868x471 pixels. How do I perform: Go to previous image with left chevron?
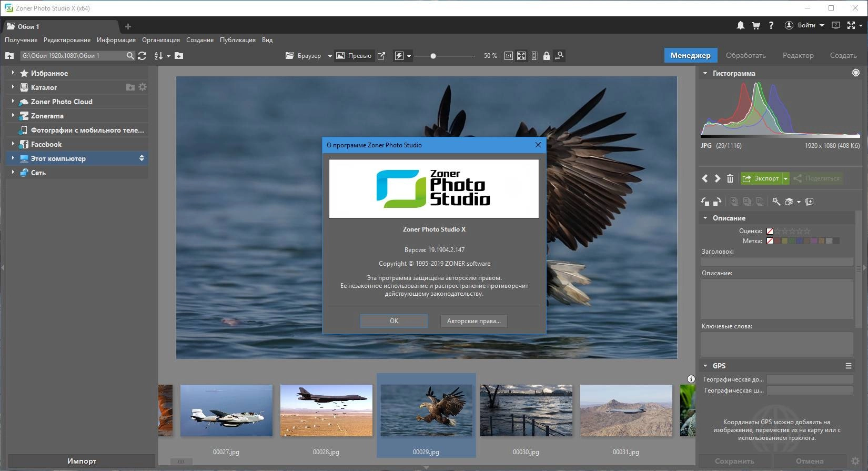705,178
